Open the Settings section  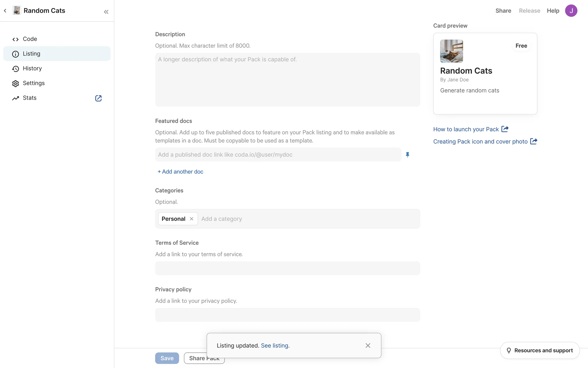coord(34,83)
